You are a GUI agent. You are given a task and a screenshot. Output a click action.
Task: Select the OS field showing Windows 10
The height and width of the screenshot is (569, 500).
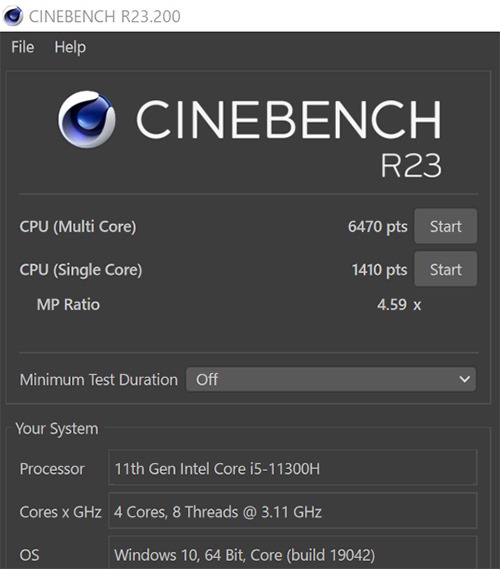point(293,553)
